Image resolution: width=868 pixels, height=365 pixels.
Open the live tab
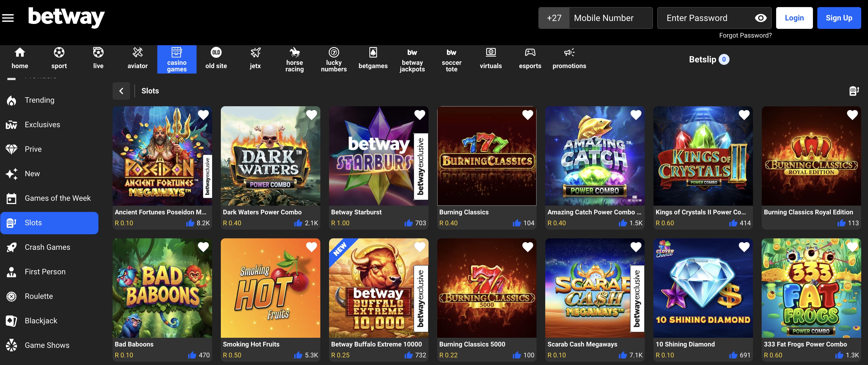point(98,59)
